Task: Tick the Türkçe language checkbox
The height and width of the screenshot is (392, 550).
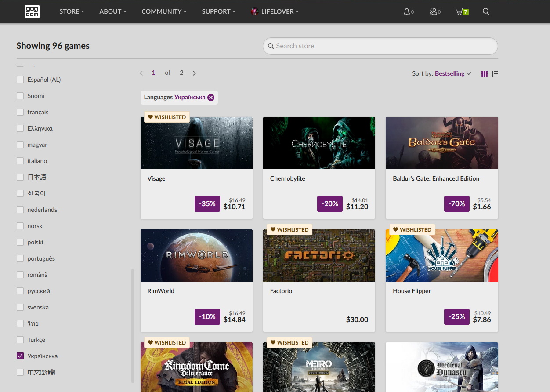Action: [x=20, y=340]
